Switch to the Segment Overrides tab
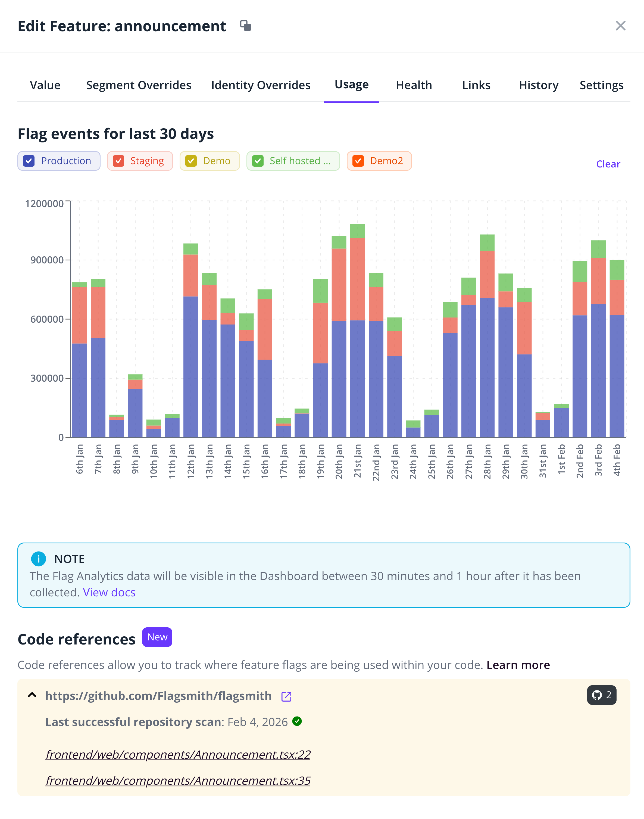Viewport: 644px width, 819px height. [138, 85]
